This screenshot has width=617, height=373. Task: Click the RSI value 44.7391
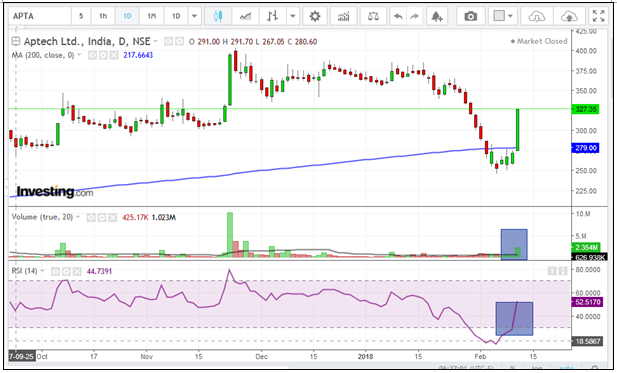point(99,271)
